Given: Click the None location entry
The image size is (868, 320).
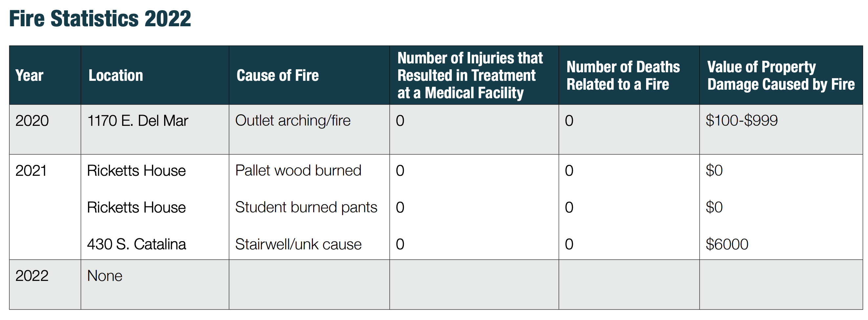Looking at the screenshot, I should click(105, 276).
